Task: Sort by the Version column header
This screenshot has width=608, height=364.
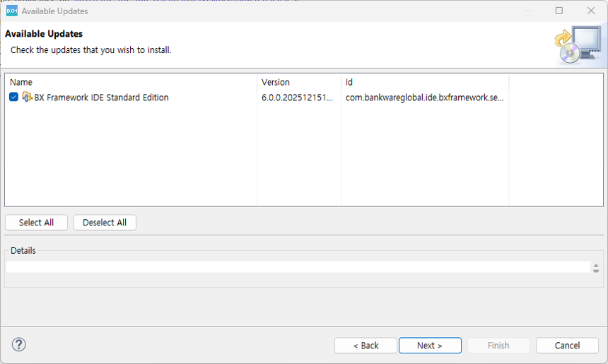Action: (x=299, y=82)
